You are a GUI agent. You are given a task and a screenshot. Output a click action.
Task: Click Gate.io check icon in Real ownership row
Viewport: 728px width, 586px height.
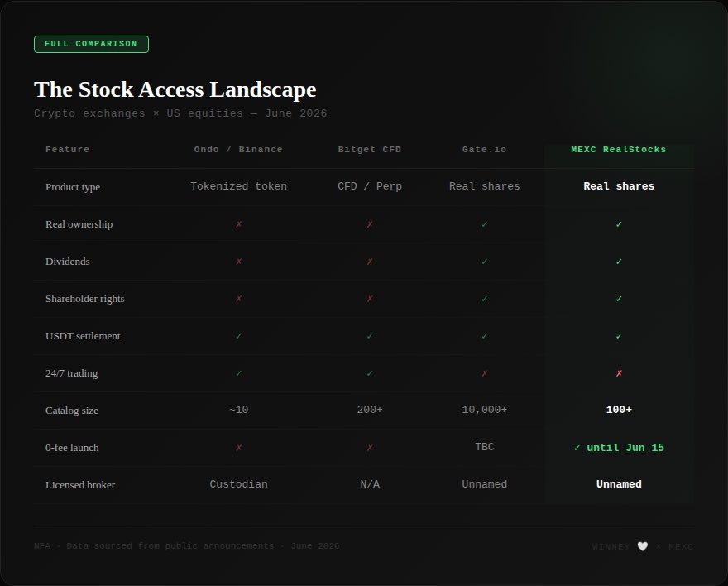pos(484,224)
